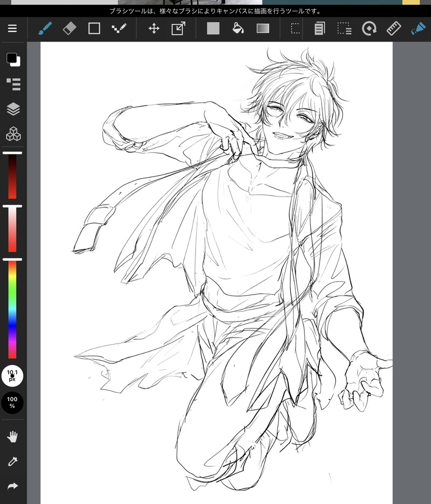Select the Eyedropper tool
The width and height of the screenshot is (431, 504).
12,461
